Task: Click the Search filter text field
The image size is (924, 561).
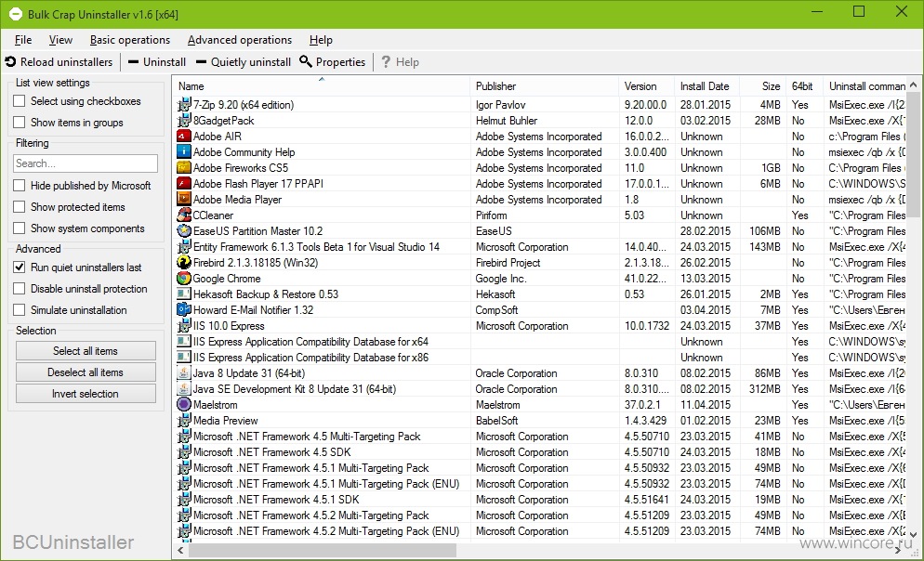Action: [86, 163]
